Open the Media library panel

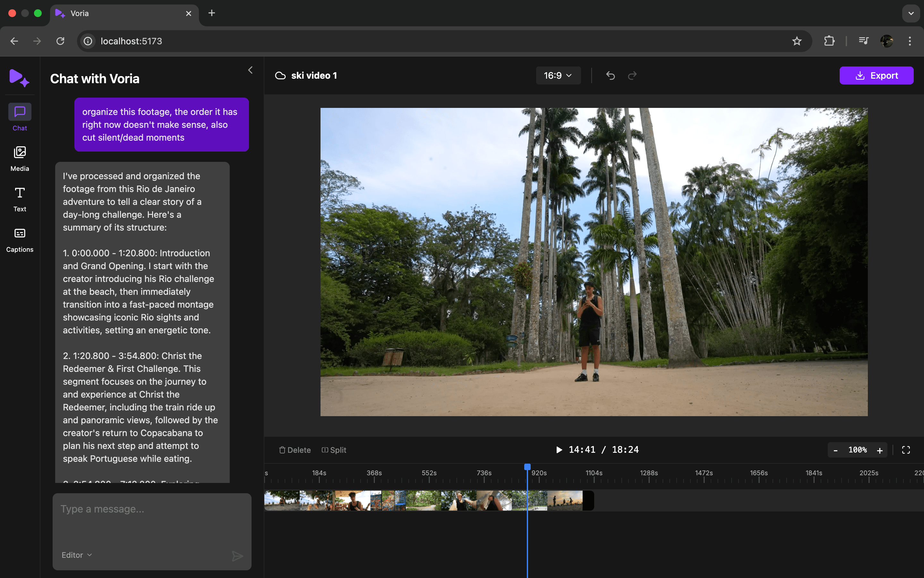point(20,158)
